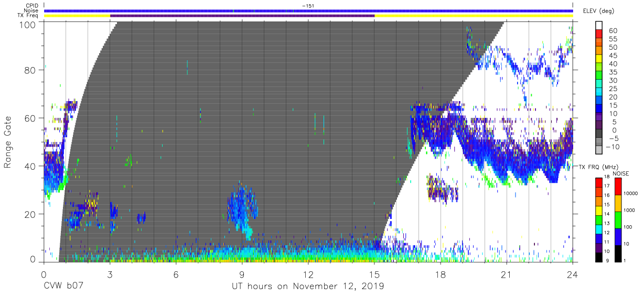The width and height of the screenshot is (644, 297).
Task: Click the CPID label at top left
Action: (x=31, y=5)
